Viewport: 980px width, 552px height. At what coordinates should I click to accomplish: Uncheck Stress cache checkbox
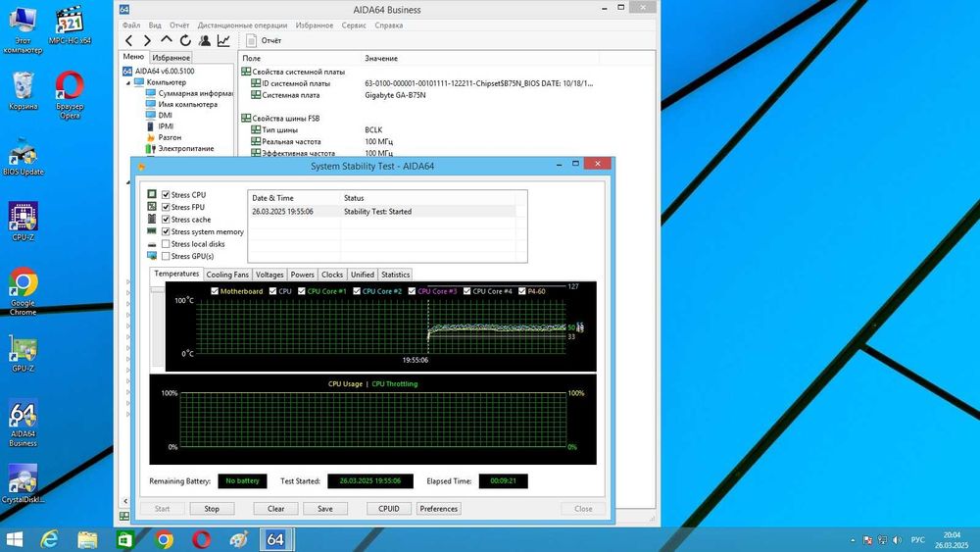(x=166, y=220)
